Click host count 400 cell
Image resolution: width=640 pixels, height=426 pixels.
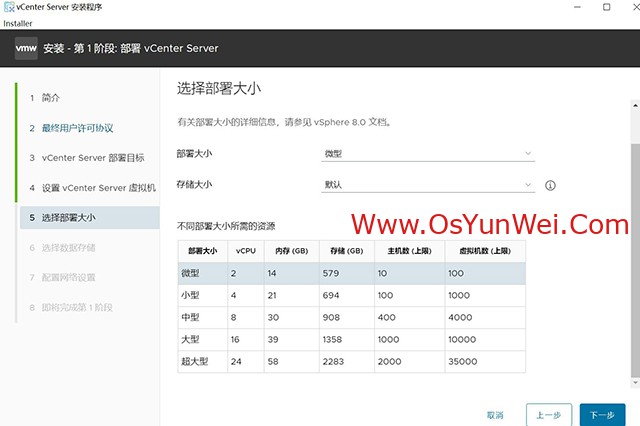[x=409, y=317]
